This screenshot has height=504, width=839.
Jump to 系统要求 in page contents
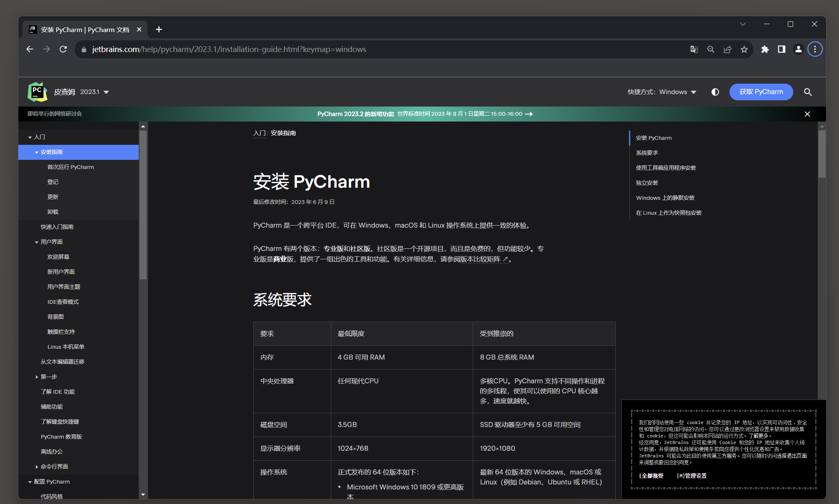[647, 153]
